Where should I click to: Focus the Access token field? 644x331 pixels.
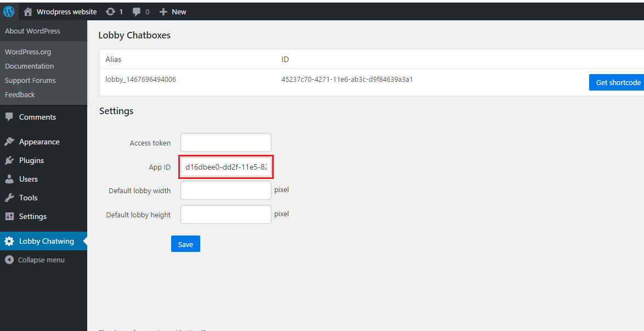click(x=226, y=143)
